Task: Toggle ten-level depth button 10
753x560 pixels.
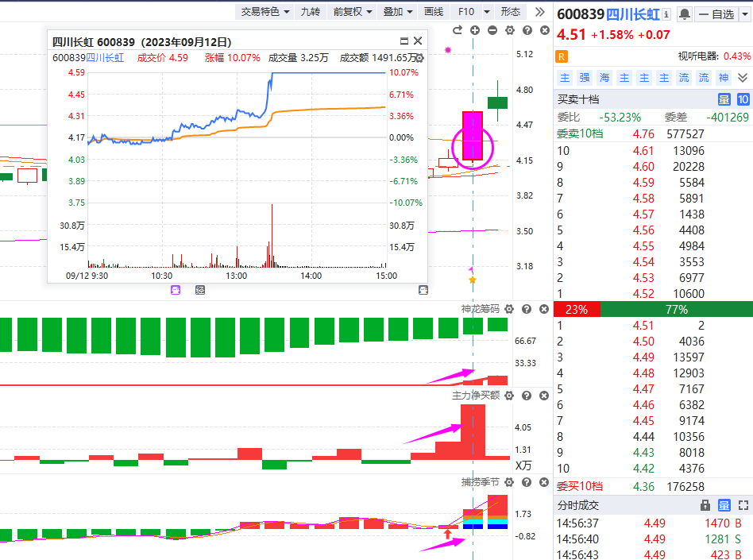Action: [x=743, y=99]
